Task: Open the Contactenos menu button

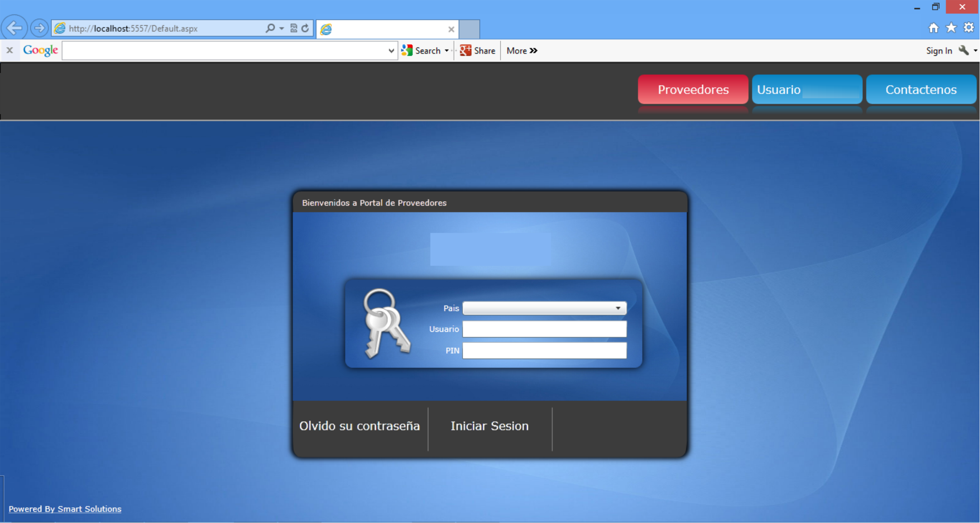Action: (921, 89)
